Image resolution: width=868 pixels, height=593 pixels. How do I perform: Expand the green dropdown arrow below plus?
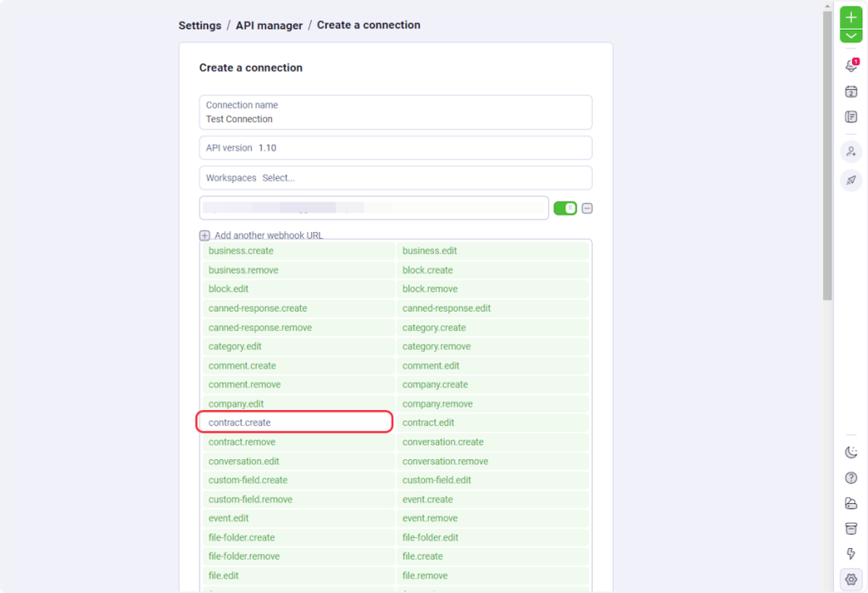coord(851,36)
